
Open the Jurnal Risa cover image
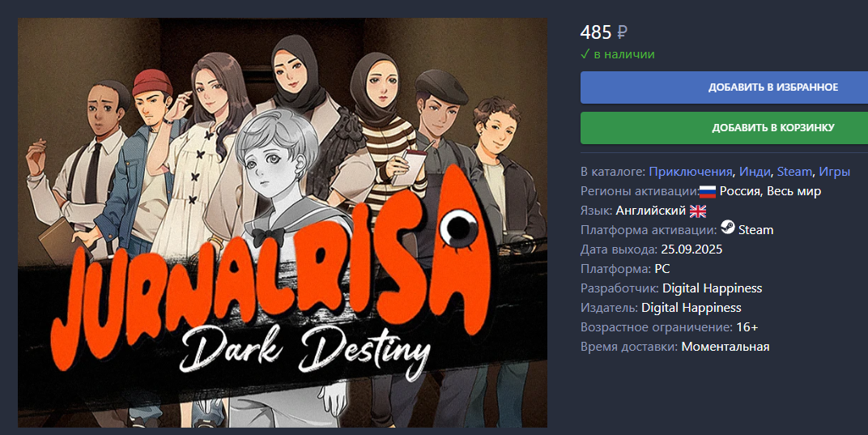[x=283, y=223]
